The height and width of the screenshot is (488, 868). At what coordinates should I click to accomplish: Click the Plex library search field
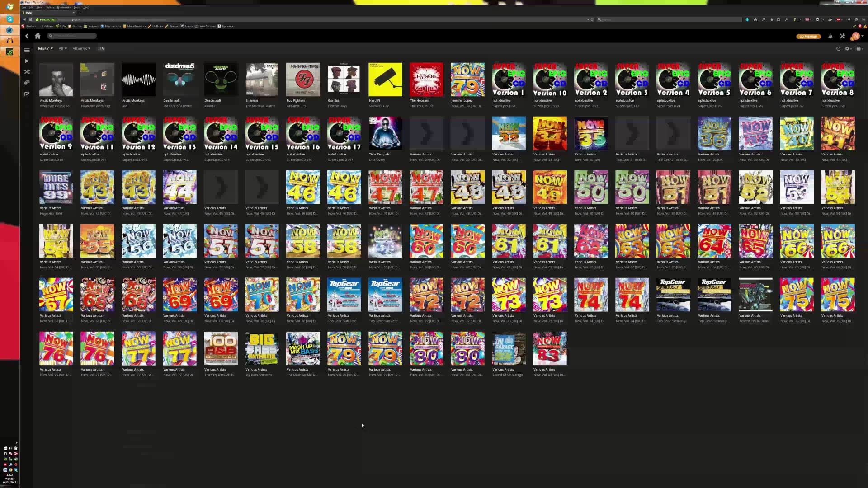coord(72,36)
